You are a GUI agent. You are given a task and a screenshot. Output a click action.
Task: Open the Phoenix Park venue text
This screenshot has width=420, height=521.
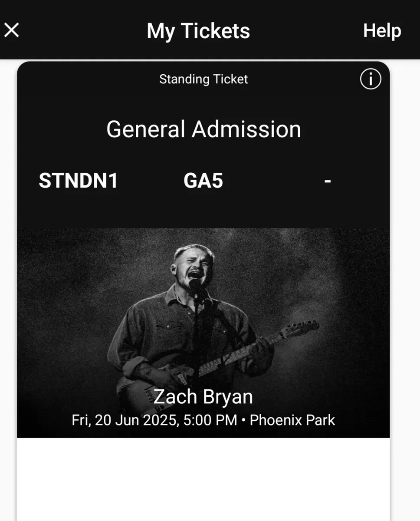(292, 420)
